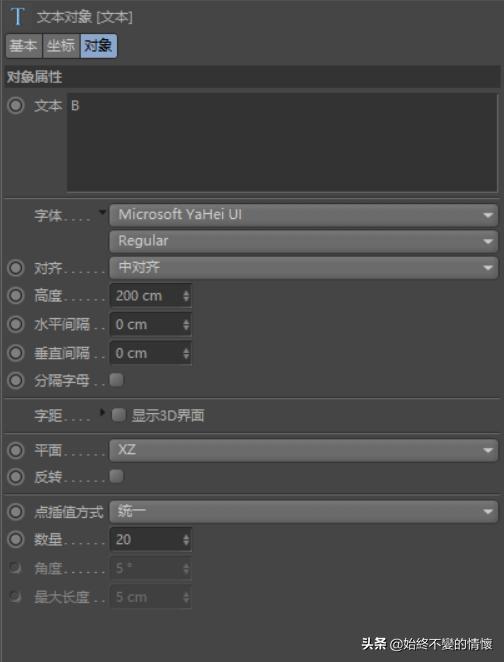Screen dimensions: 504x662
Task: Click the 水平间隔 0 cm field
Action: coord(151,324)
